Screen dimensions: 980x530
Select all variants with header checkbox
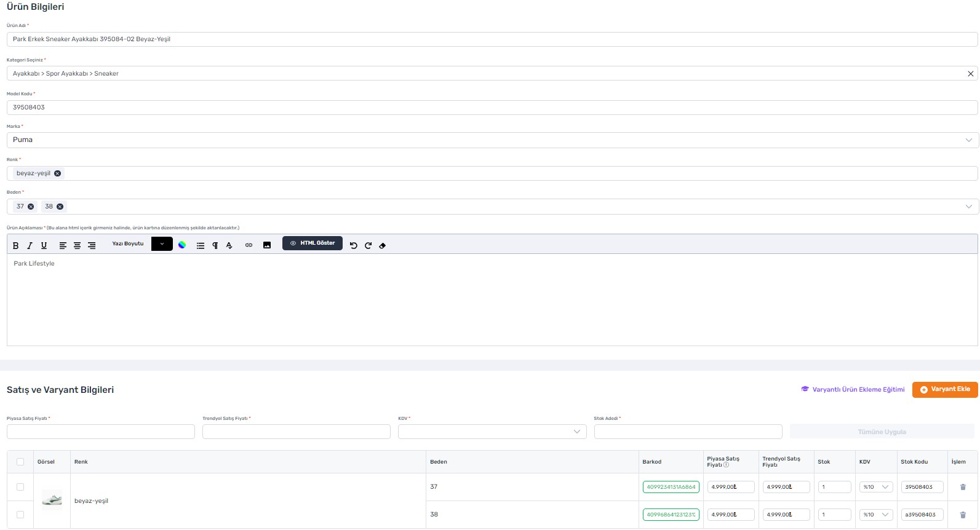pyautogui.click(x=20, y=462)
